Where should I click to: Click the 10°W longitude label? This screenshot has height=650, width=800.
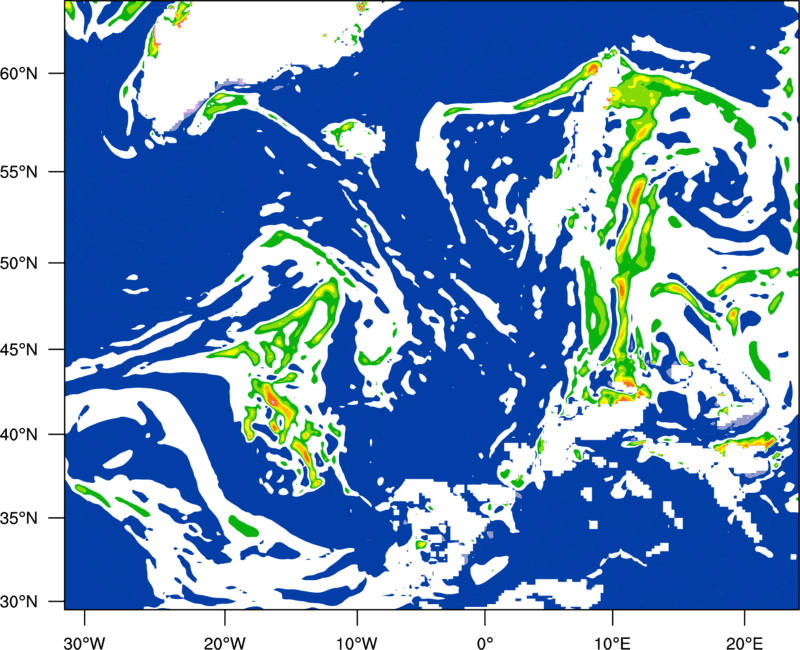coord(356,643)
